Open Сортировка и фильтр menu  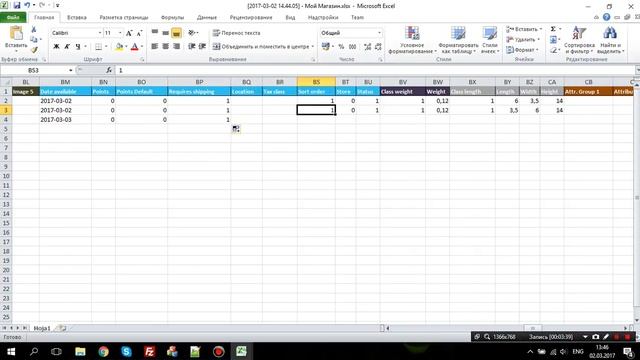579,40
